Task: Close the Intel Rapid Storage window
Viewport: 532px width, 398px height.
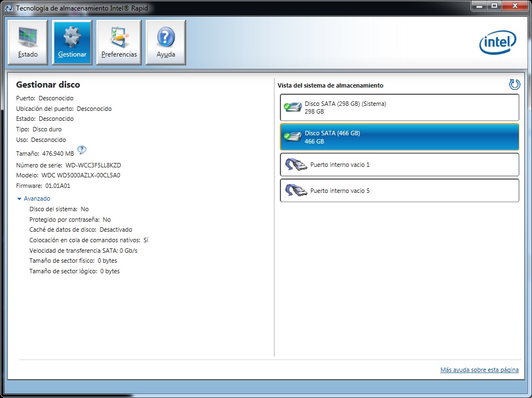Action: (515, 6)
